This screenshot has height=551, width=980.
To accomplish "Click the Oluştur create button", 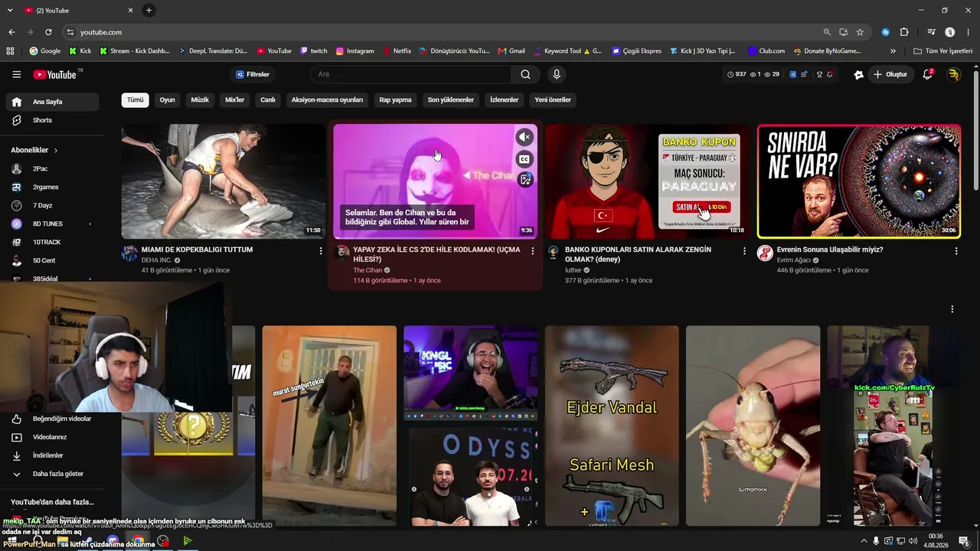I will (890, 74).
